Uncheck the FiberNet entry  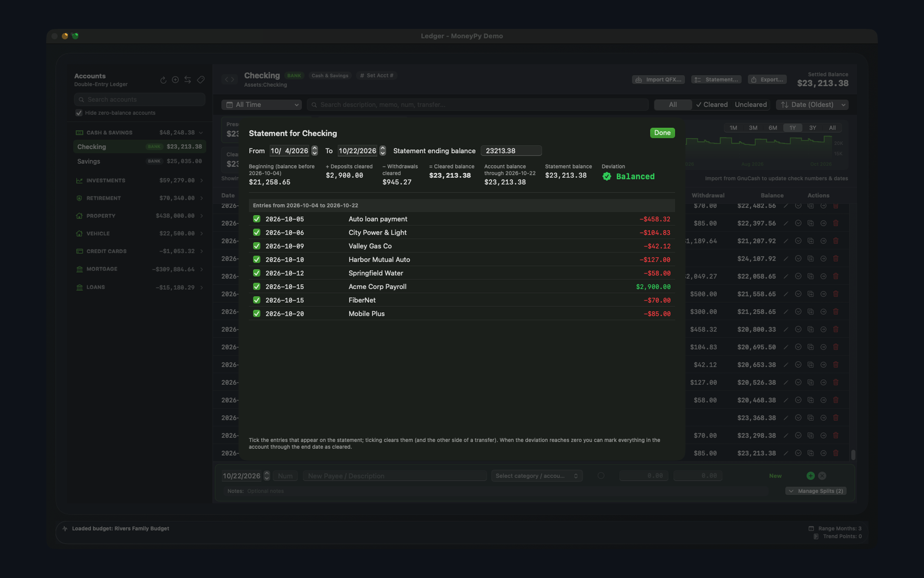(256, 300)
